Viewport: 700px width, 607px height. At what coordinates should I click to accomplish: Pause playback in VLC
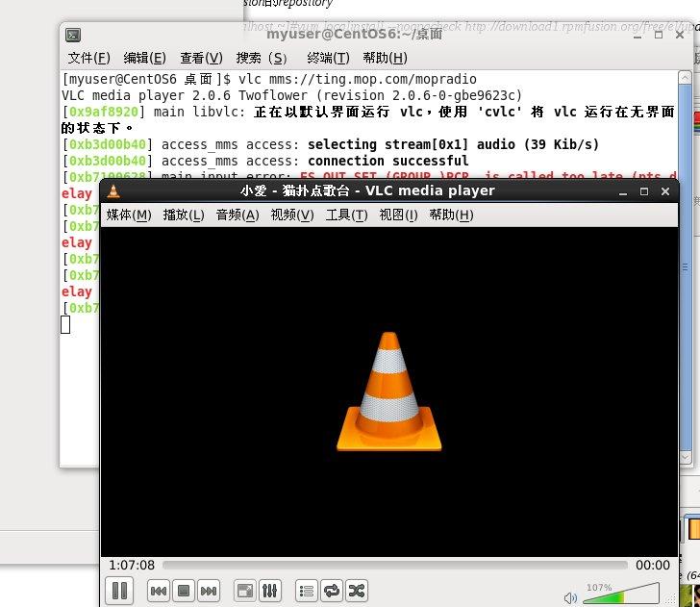pyautogui.click(x=119, y=591)
